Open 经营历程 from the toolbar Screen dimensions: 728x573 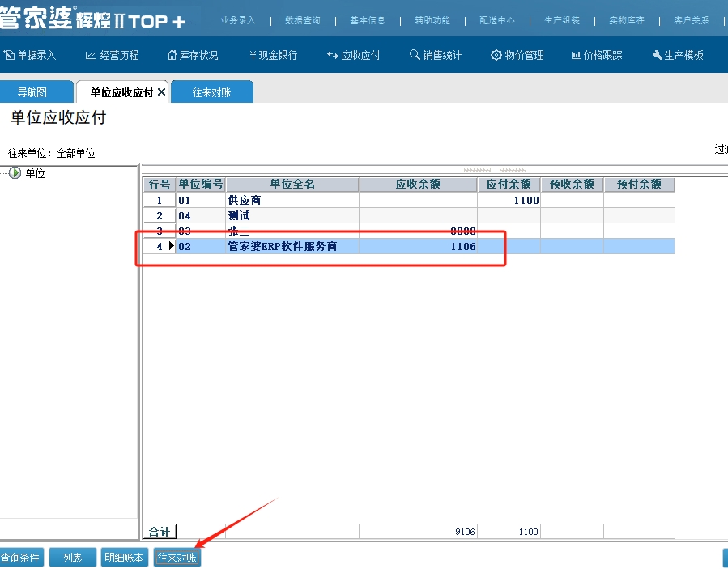click(x=113, y=55)
